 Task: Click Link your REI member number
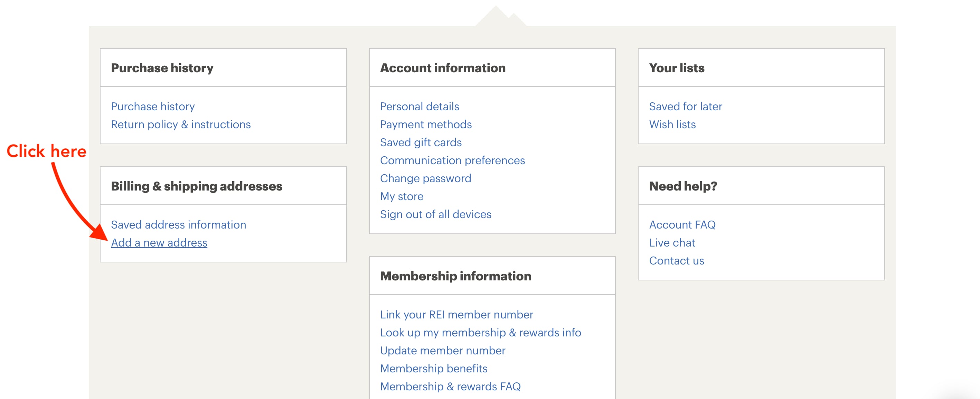[x=456, y=315]
